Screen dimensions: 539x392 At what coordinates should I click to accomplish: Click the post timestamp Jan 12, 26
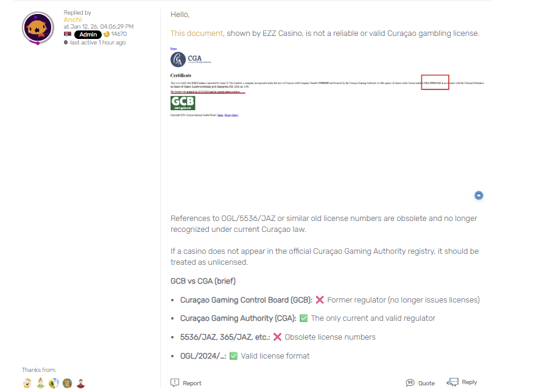pyautogui.click(x=98, y=26)
